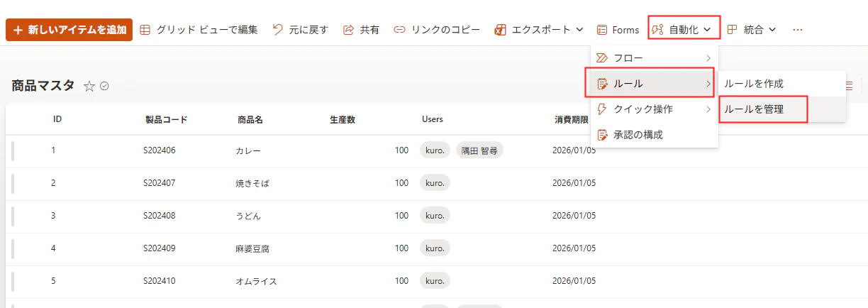The width and height of the screenshot is (868, 308).
Task: Click the 消費期限 column header
Action: tap(572, 119)
